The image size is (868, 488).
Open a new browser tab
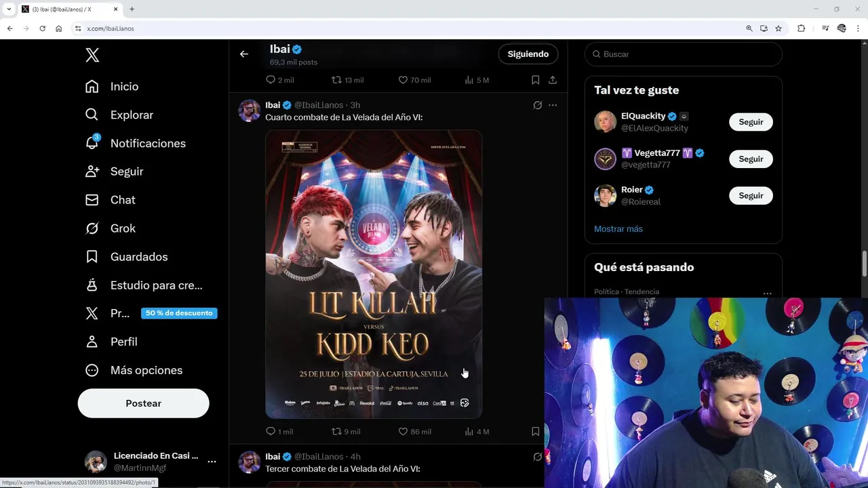tap(132, 9)
